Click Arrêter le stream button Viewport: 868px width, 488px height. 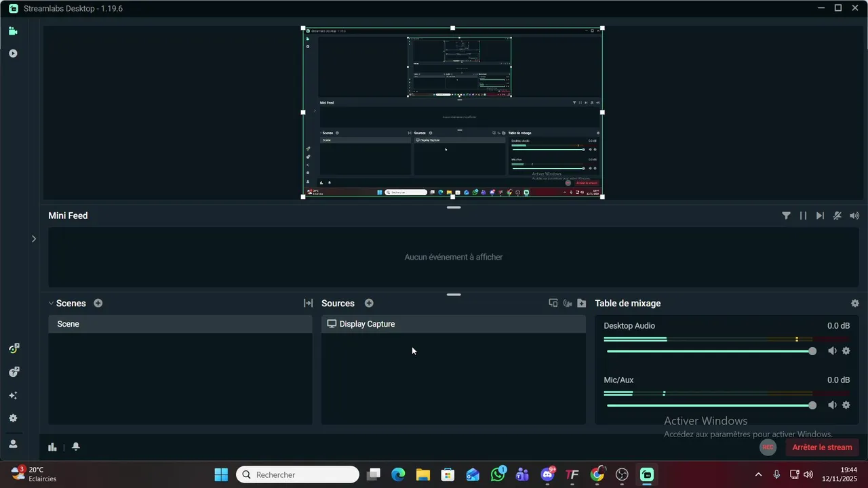coord(822,447)
